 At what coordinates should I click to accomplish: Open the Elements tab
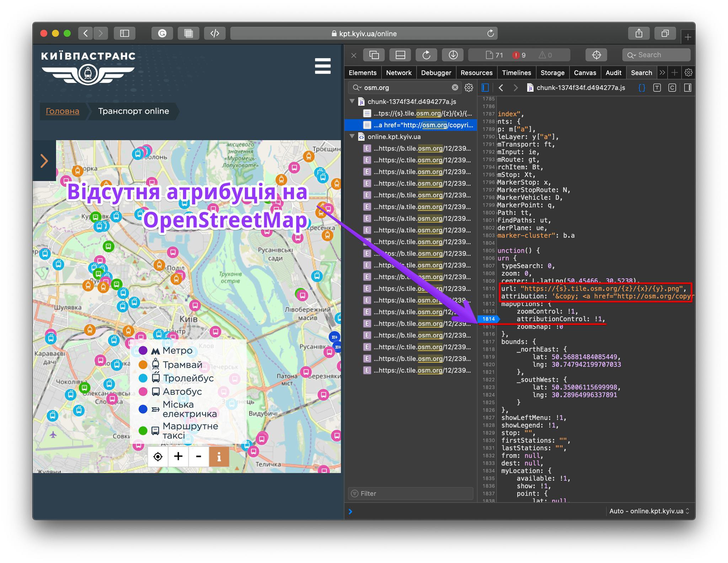tap(362, 73)
